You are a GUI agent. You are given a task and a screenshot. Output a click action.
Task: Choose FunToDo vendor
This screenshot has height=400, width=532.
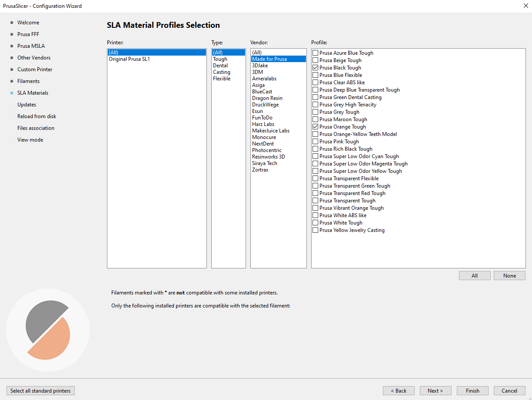click(x=279, y=118)
